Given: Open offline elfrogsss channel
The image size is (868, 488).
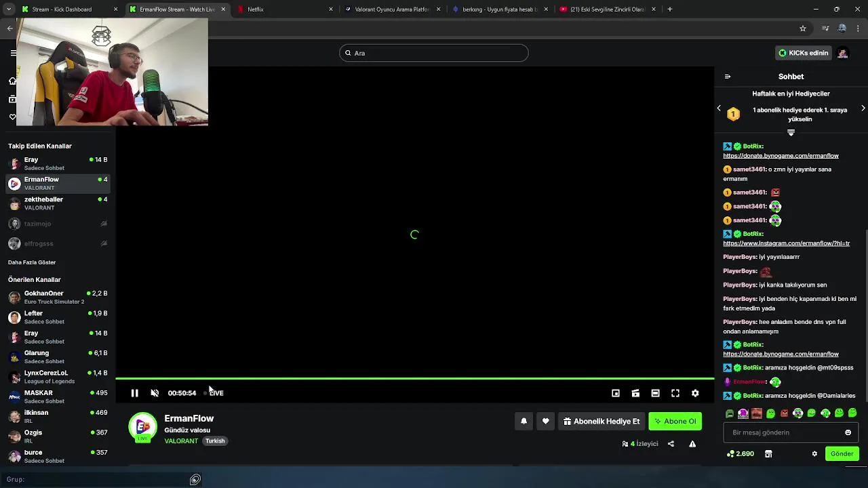Looking at the screenshot, I should pos(58,243).
